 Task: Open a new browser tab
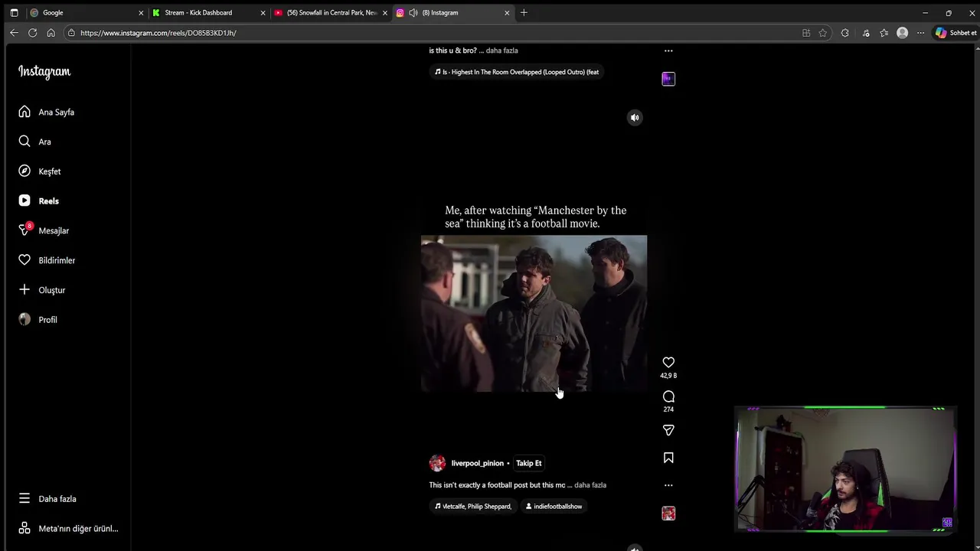coord(524,13)
